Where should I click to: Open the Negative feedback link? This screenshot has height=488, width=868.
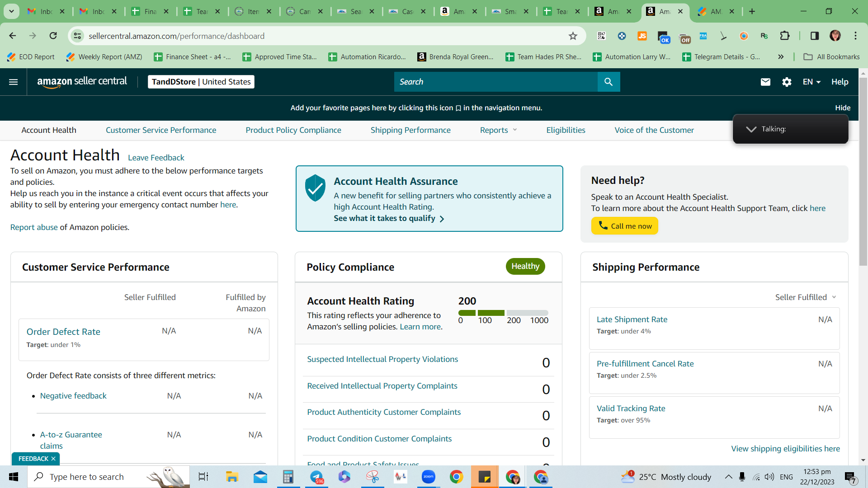[73, 396]
